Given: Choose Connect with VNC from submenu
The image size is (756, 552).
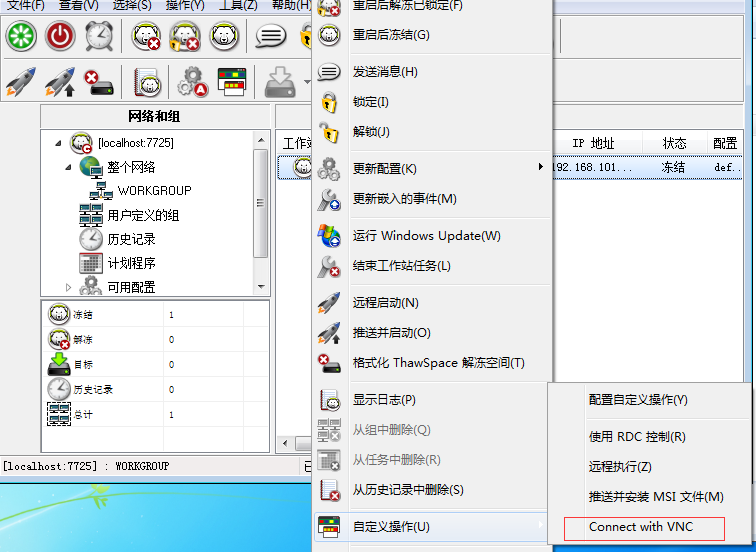Looking at the screenshot, I should tap(641, 527).
